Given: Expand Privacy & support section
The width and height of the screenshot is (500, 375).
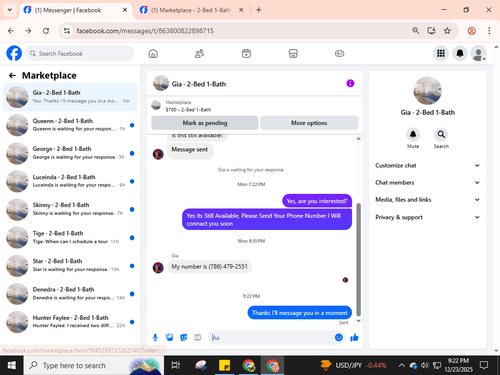Looking at the screenshot, I should coord(428,217).
